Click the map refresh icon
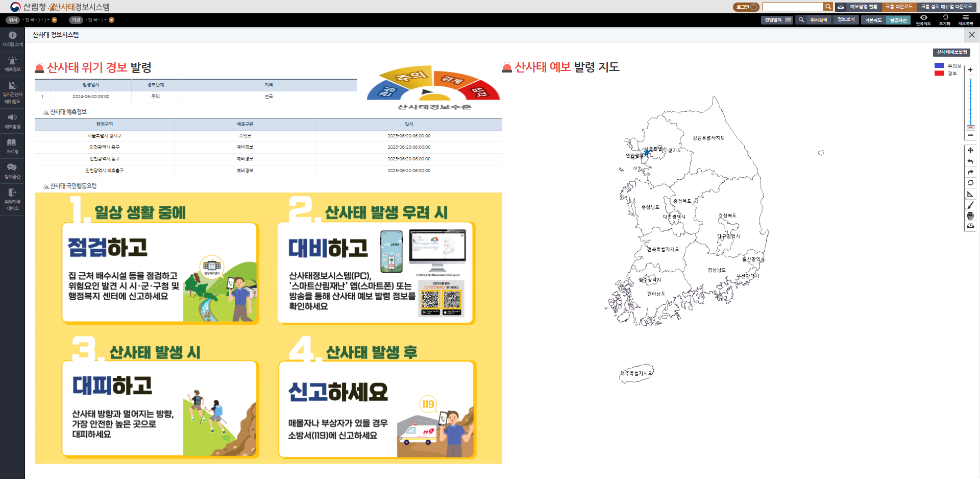The height and width of the screenshot is (479, 980). coord(971,183)
